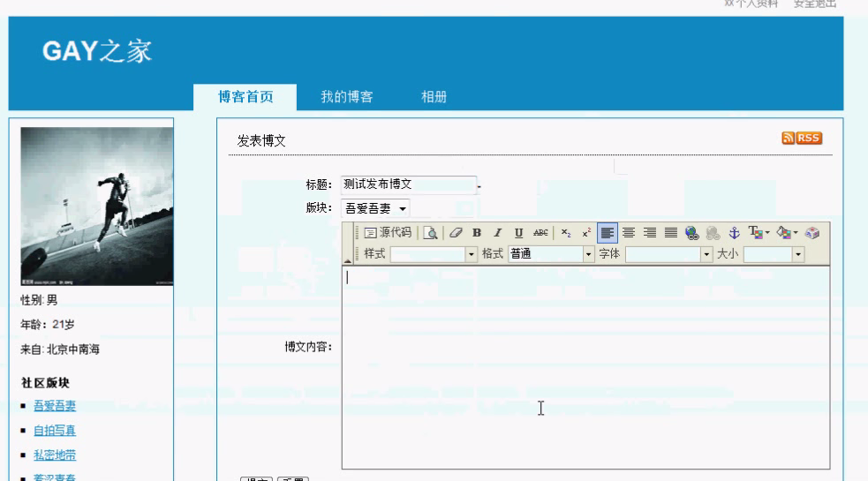Click the remove format eraser icon
The image size is (868, 481).
click(456, 232)
